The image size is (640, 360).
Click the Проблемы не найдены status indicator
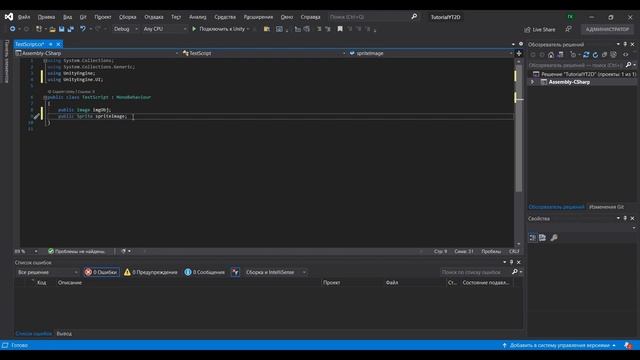pyautogui.click(x=76, y=251)
